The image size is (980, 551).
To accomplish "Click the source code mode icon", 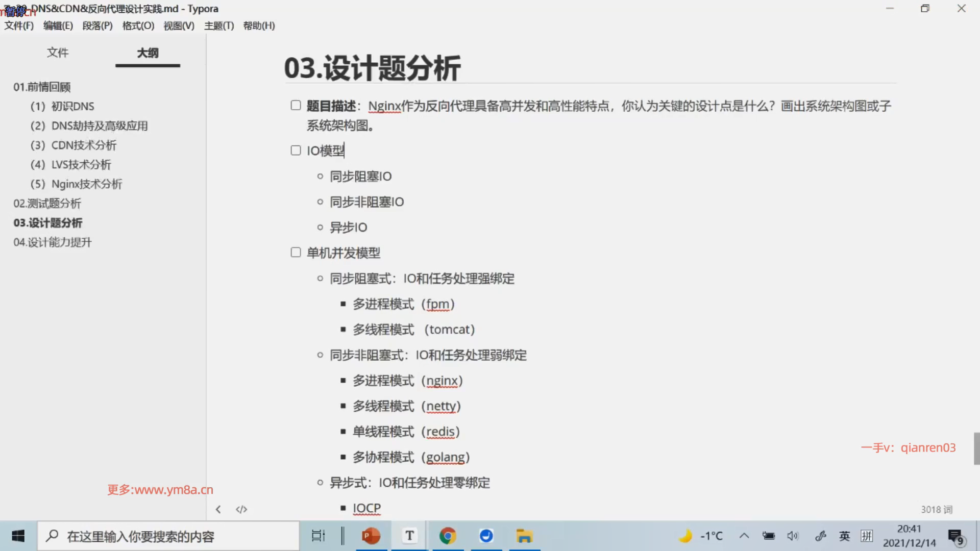I will (x=241, y=509).
